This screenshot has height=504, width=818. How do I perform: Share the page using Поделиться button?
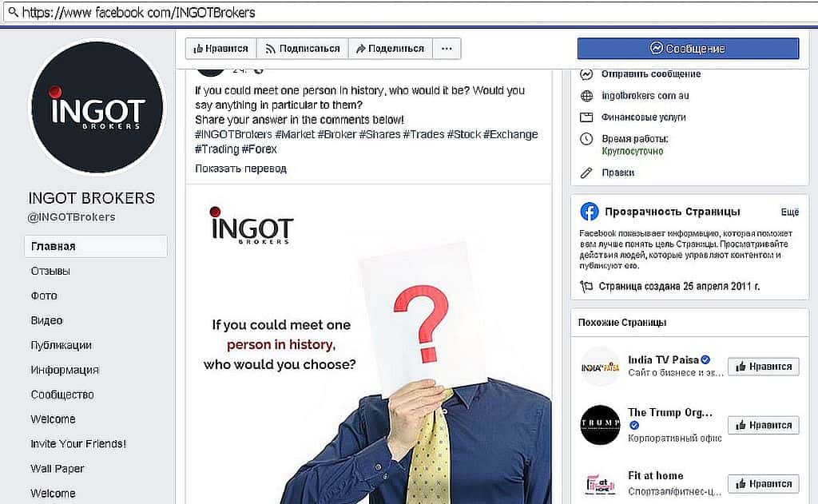coord(390,49)
